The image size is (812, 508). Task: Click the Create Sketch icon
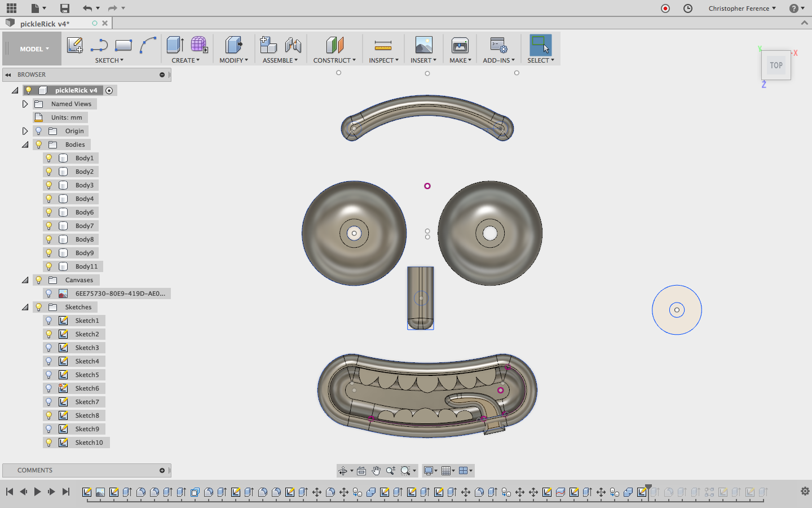click(74, 45)
